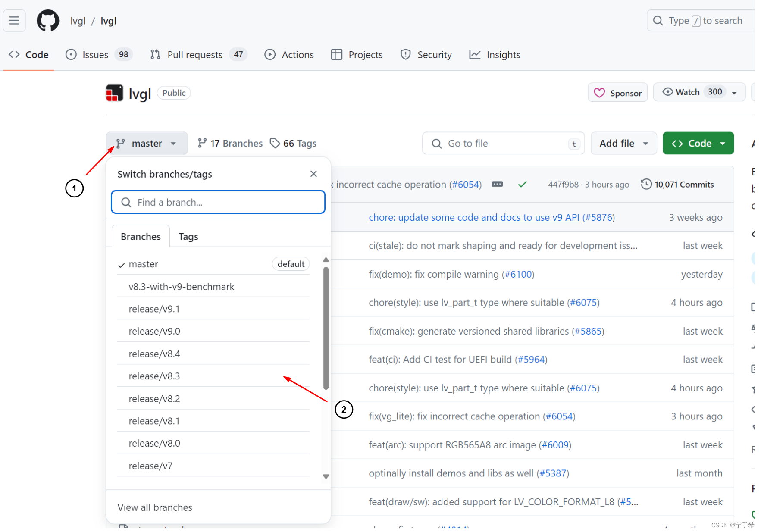Open the lvgl organization link in breadcrumb

78,21
